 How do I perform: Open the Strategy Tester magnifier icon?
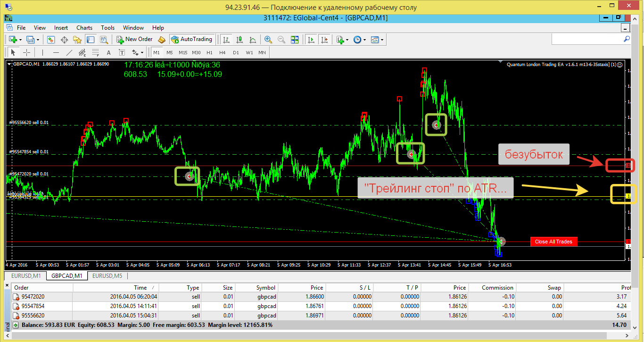[x=104, y=40]
